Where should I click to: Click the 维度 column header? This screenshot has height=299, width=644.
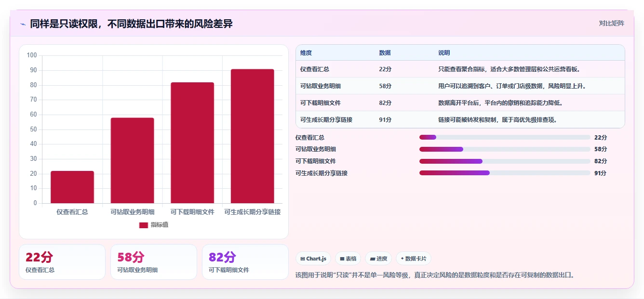[306, 53]
